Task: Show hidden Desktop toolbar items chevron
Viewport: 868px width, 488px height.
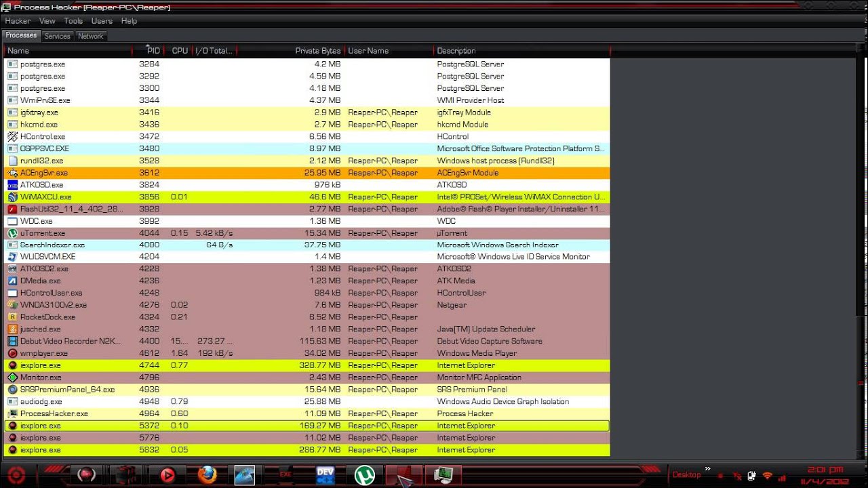Action: coord(708,468)
